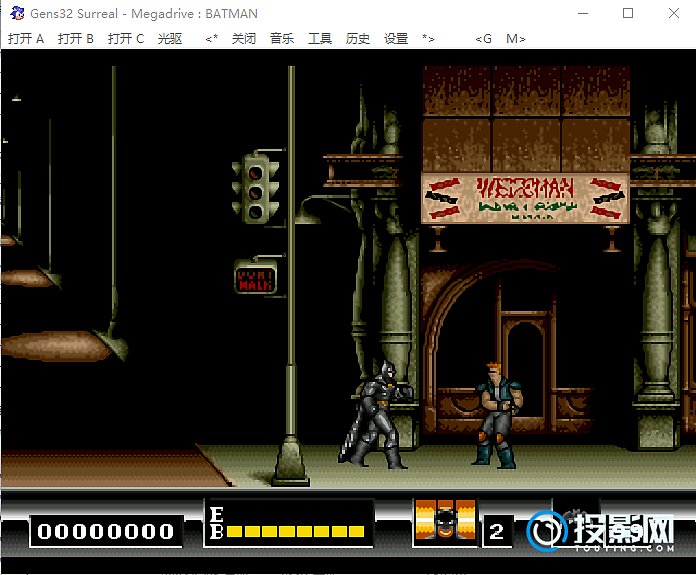
Task: Click the <* menu item
Action: [x=211, y=39]
